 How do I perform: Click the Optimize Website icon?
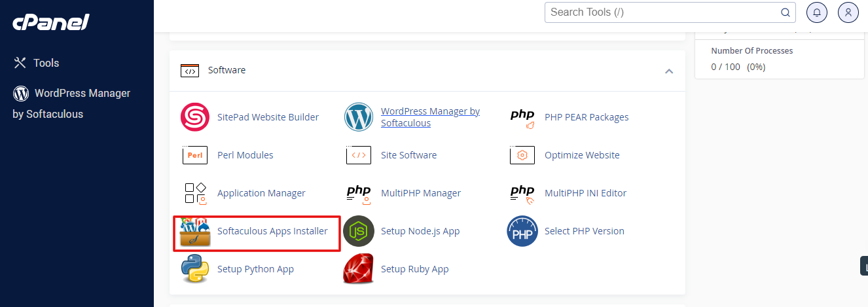click(x=522, y=155)
